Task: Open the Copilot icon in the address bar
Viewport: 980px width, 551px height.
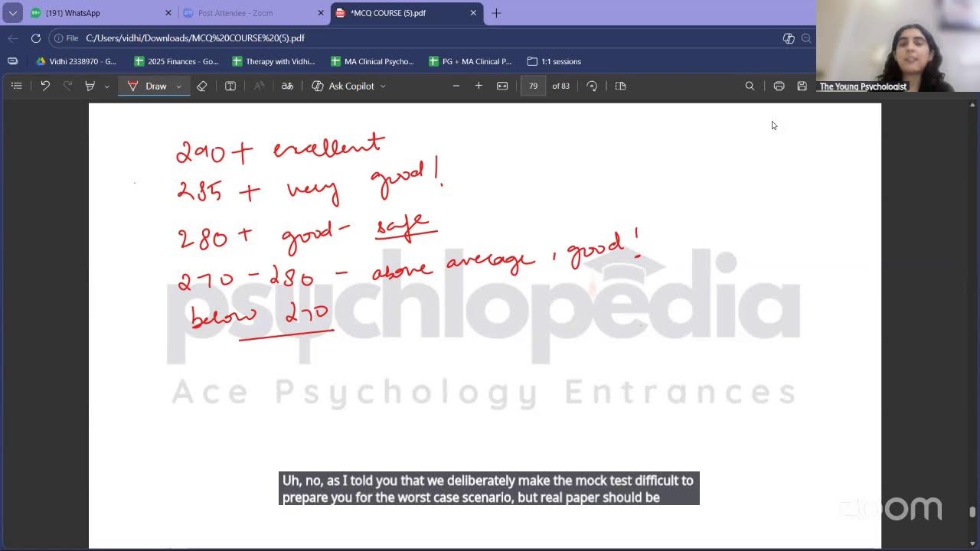Action: [789, 38]
